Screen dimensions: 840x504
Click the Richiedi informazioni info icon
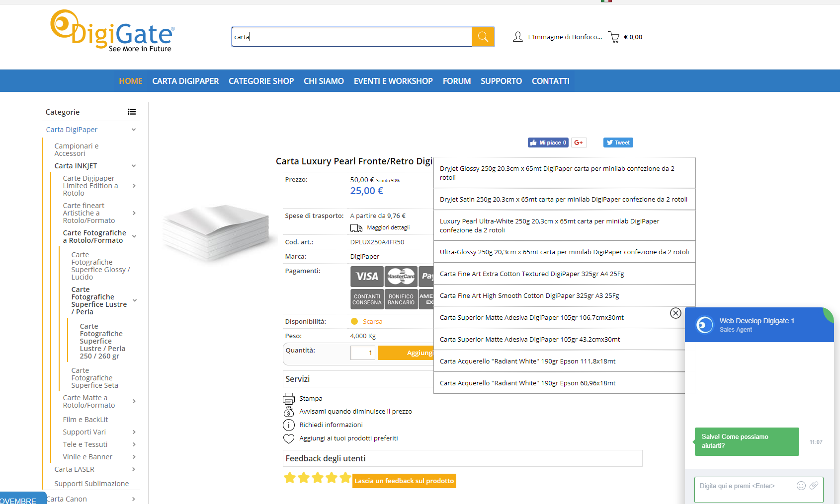tap(289, 425)
